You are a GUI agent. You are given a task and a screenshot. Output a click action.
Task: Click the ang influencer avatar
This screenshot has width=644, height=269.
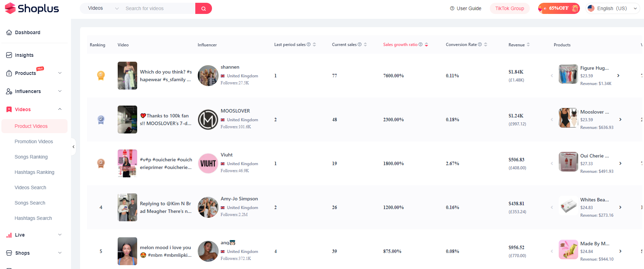[208, 251]
